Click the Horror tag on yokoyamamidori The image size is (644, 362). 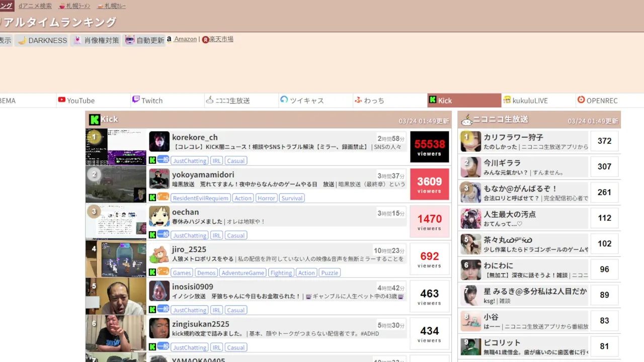(266, 198)
